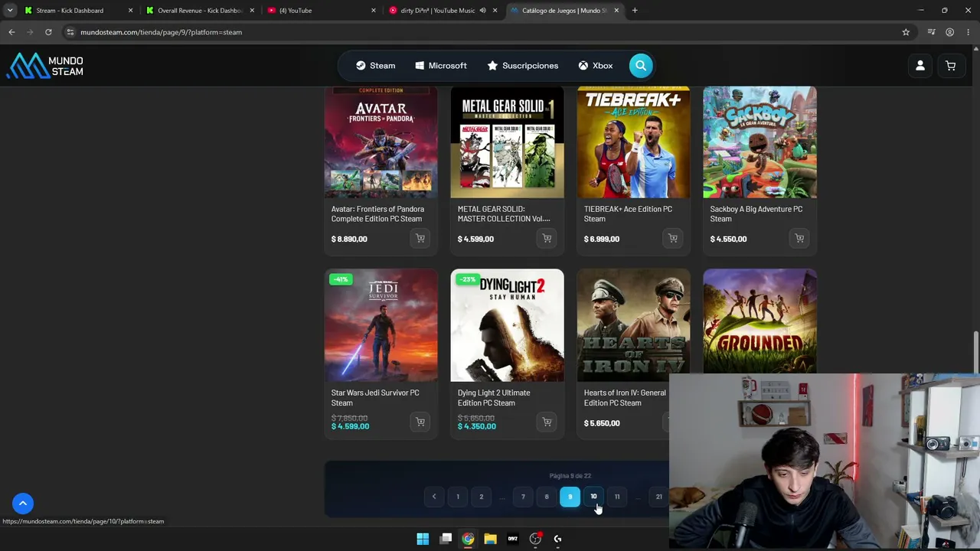Screen dimensions: 980x551
Task: Open the Windows Start menu
Action: click(x=423, y=539)
